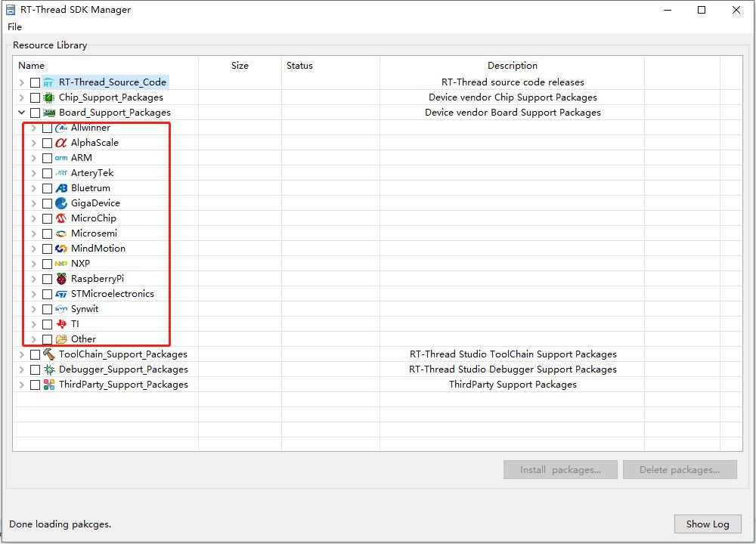
Task: Expand the Chip_Support_Packages node
Action: 21,97
